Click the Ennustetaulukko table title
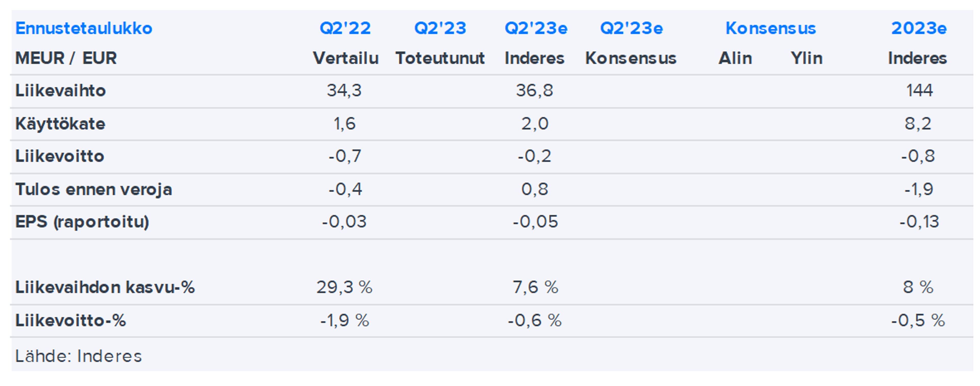Screen dimensions: 980x386 point(84,29)
